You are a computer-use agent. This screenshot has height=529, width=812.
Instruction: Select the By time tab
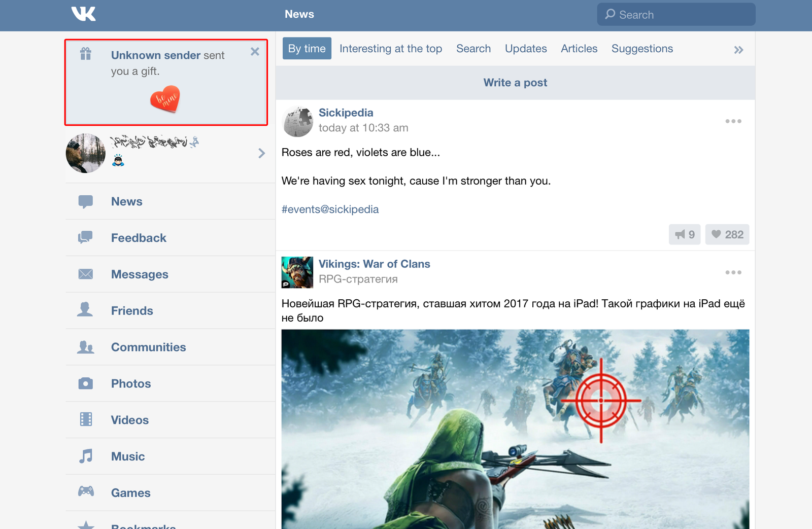click(x=307, y=48)
